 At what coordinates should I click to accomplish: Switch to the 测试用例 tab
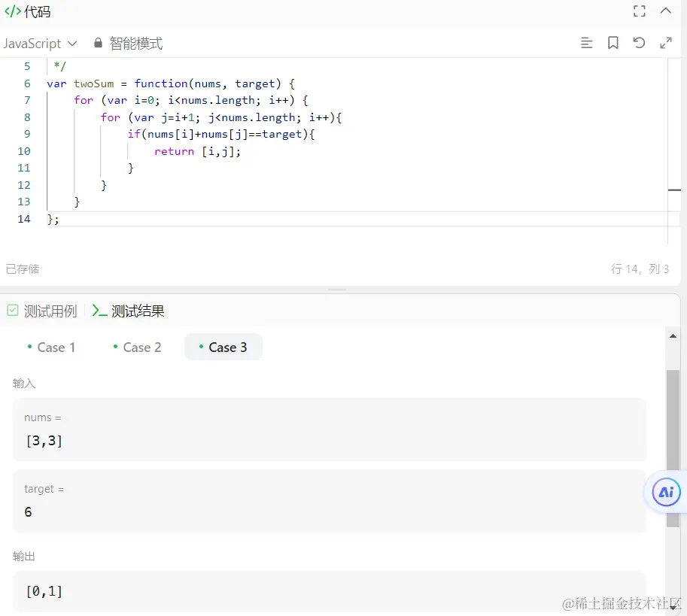tap(50, 311)
